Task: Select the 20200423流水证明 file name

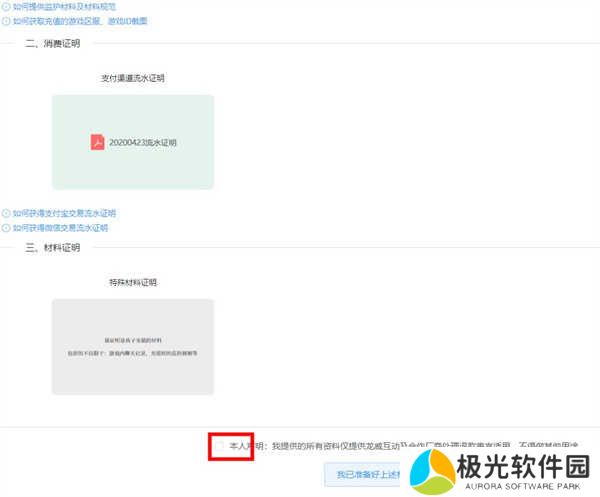Action: [143, 143]
